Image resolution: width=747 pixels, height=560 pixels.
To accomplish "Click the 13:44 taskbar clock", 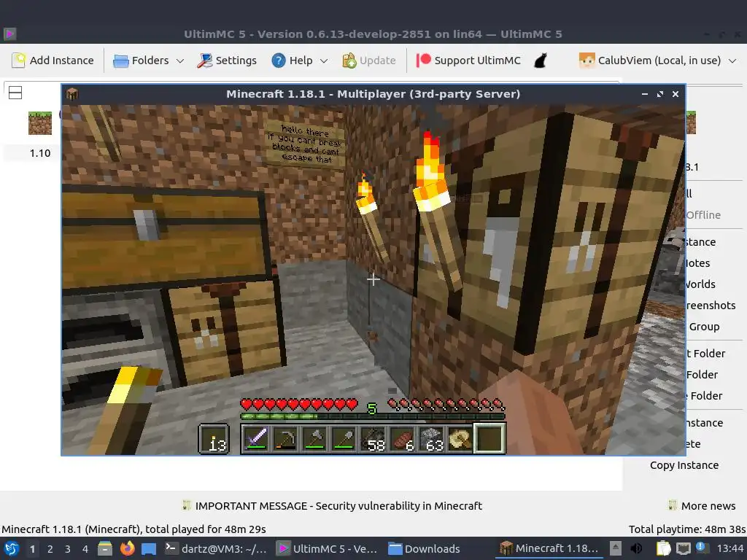I will [x=729, y=548].
